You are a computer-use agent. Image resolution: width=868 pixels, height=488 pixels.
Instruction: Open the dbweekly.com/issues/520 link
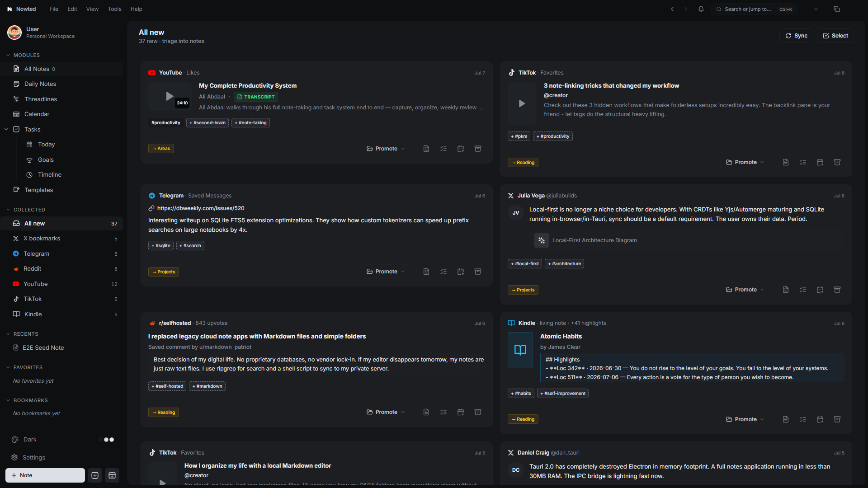click(201, 208)
